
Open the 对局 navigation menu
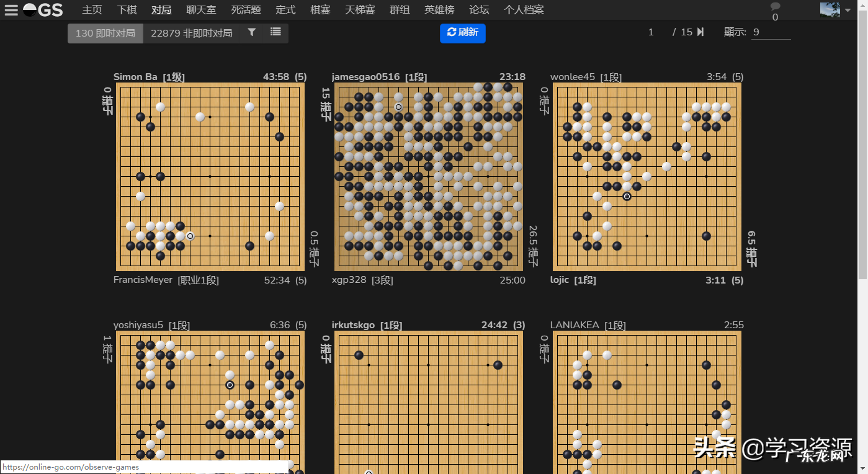click(x=161, y=9)
